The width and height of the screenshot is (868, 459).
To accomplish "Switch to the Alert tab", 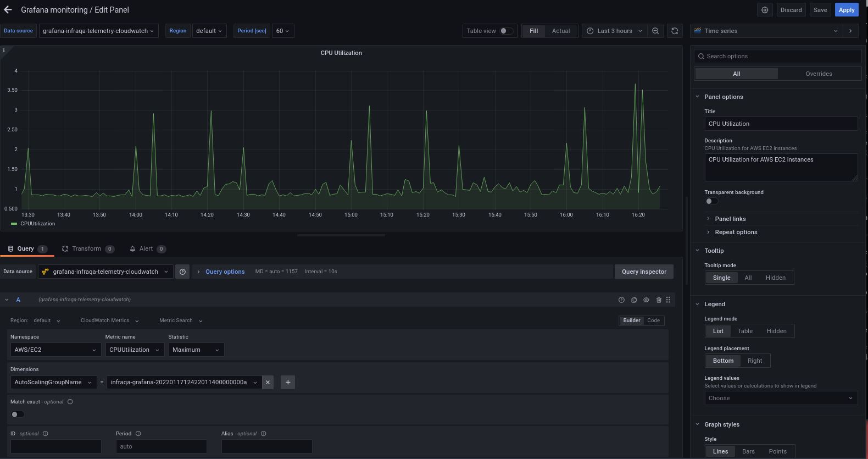I will pyautogui.click(x=147, y=248).
